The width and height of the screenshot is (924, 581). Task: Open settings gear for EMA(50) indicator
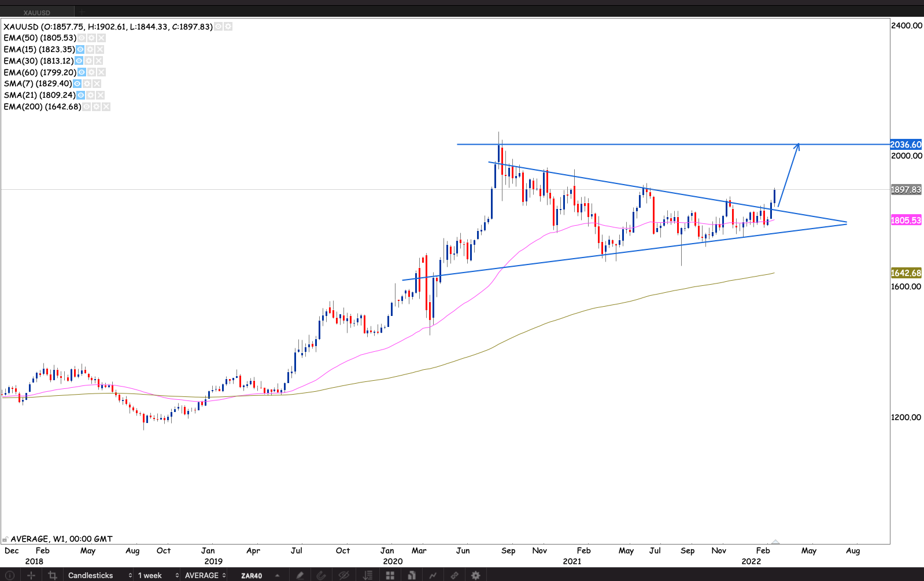tap(91, 38)
